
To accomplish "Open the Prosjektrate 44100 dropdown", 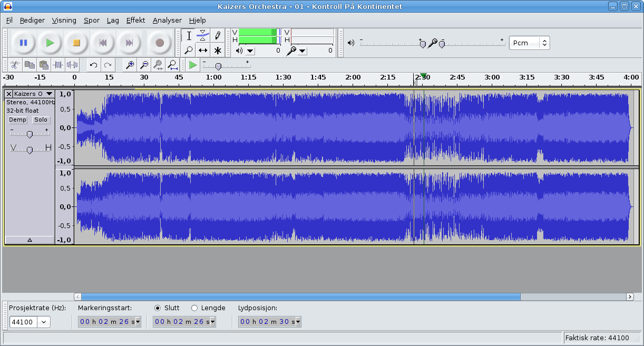I will 44,322.
